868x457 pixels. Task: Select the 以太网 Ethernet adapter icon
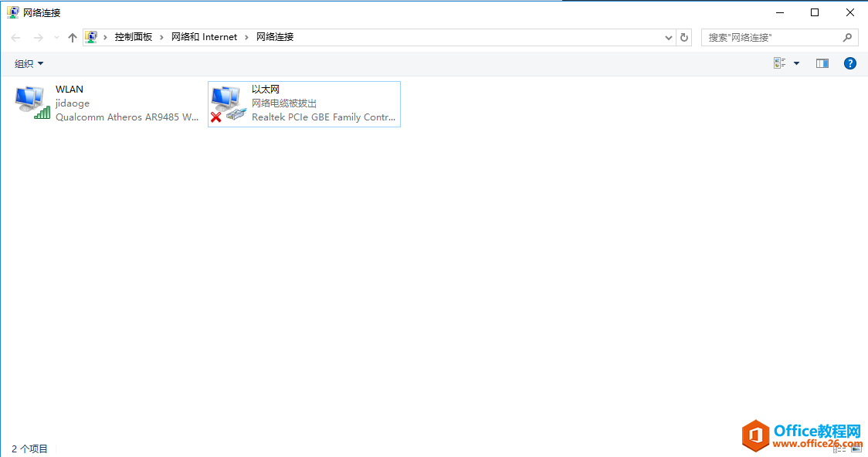228,103
